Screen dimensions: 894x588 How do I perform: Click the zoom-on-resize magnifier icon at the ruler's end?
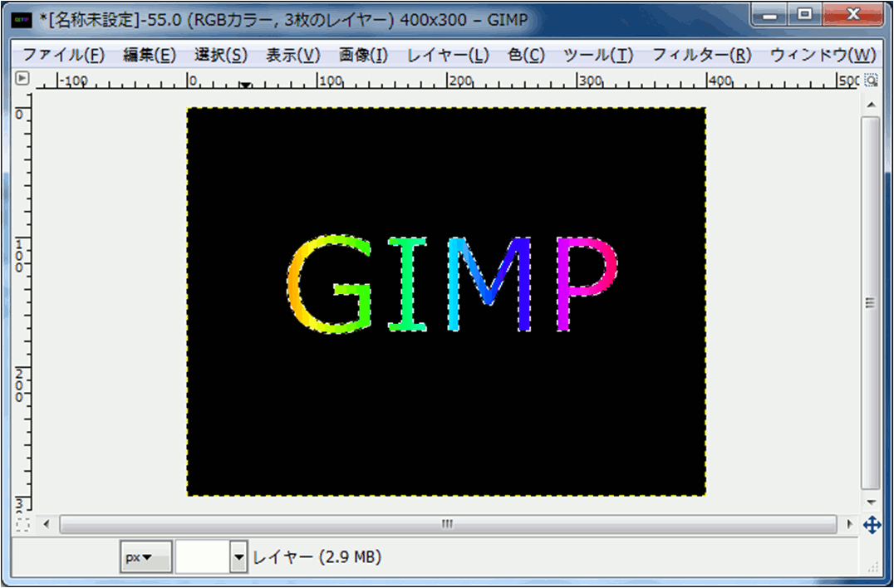871,81
